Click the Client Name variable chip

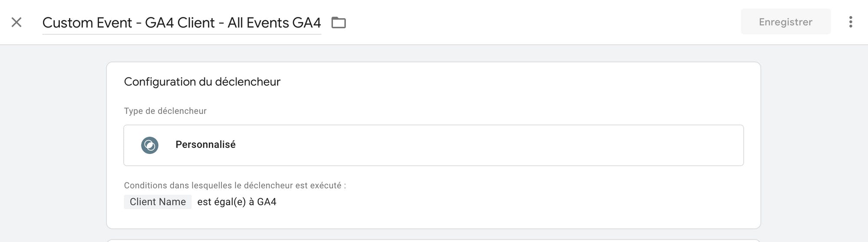[x=158, y=202]
